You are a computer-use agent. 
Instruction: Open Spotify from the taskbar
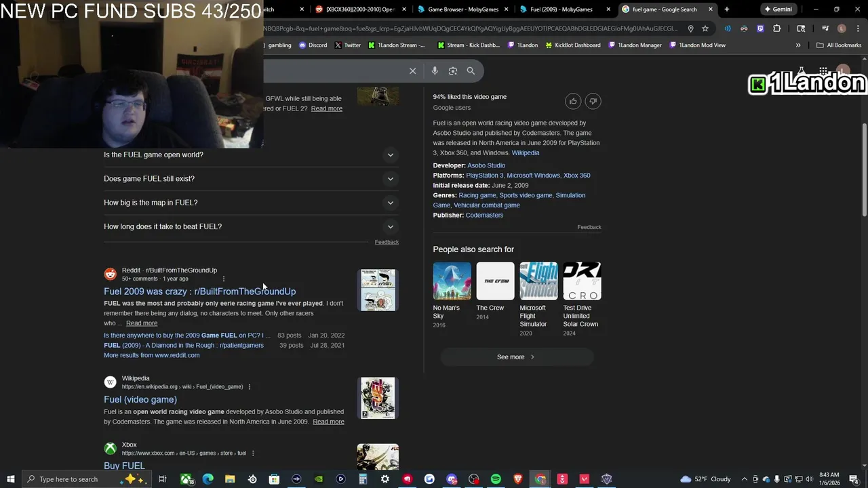(496, 479)
